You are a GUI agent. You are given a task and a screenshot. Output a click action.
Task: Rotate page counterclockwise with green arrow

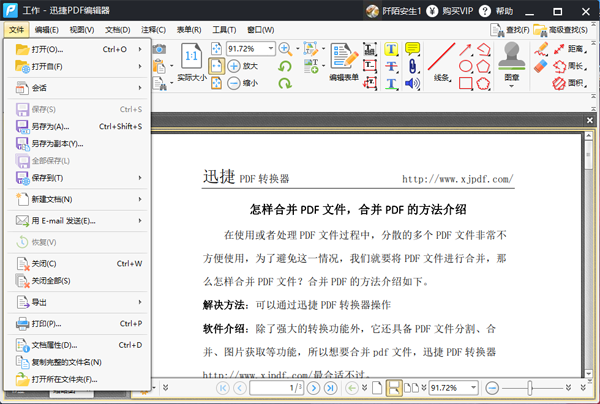[285, 66]
